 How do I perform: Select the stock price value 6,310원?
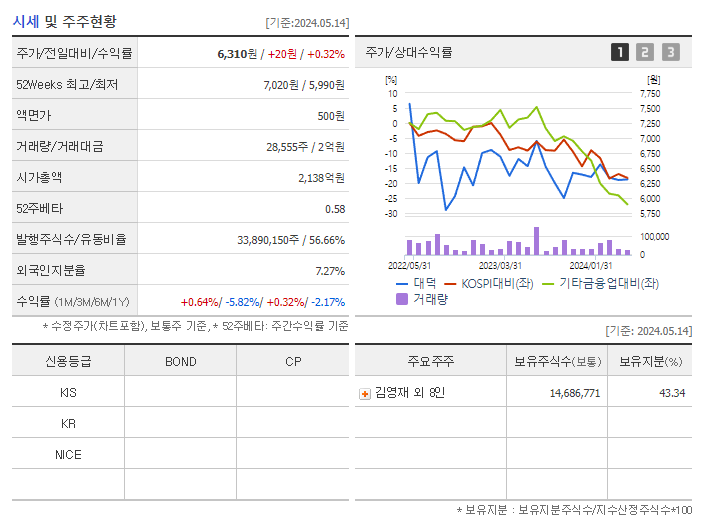coord(237,54)
